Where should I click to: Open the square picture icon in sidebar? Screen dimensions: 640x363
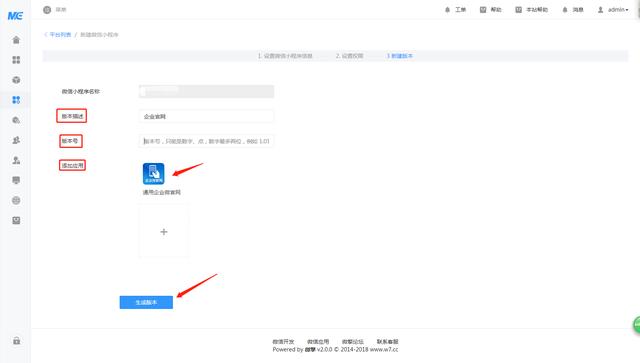[16, 220]
